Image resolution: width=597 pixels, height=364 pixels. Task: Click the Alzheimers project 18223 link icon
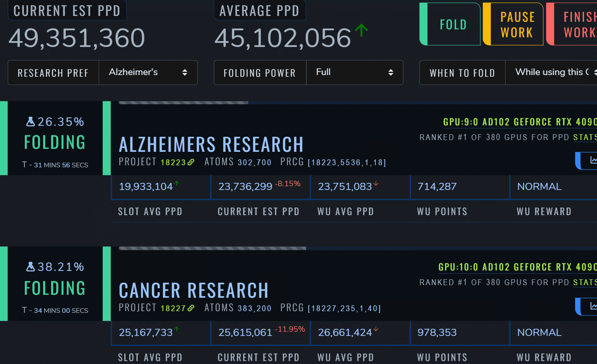click(x=191, y=162)
